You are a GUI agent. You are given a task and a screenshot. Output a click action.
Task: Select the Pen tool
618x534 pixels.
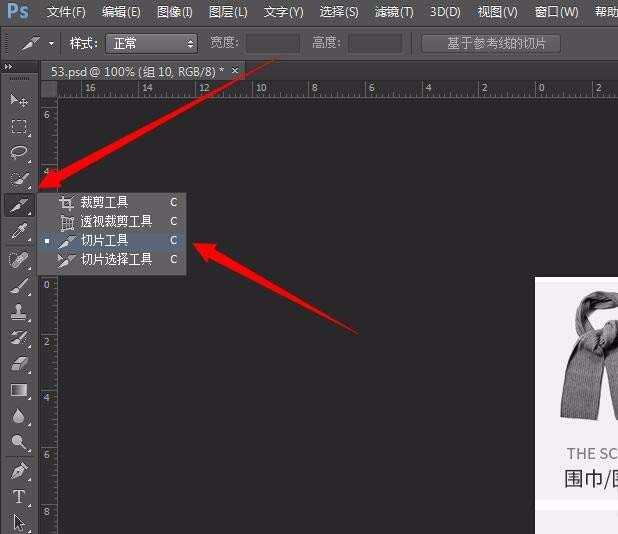pos(18,469)
